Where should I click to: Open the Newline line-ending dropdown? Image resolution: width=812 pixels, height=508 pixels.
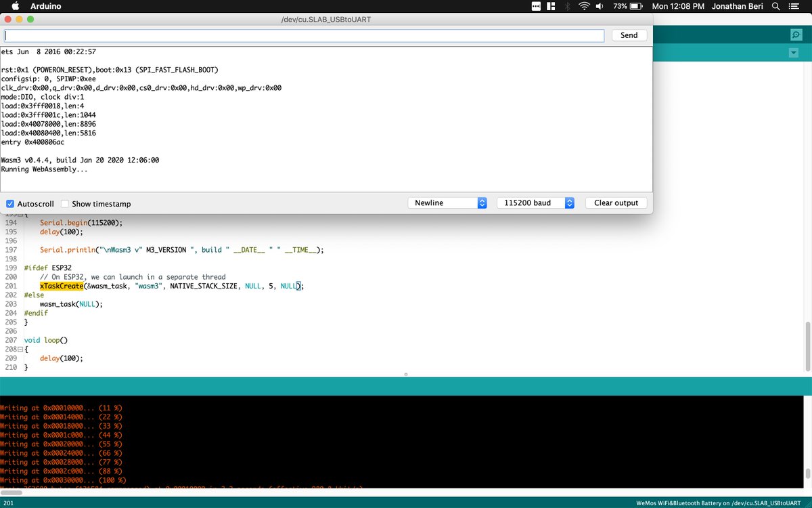(447, 203)
